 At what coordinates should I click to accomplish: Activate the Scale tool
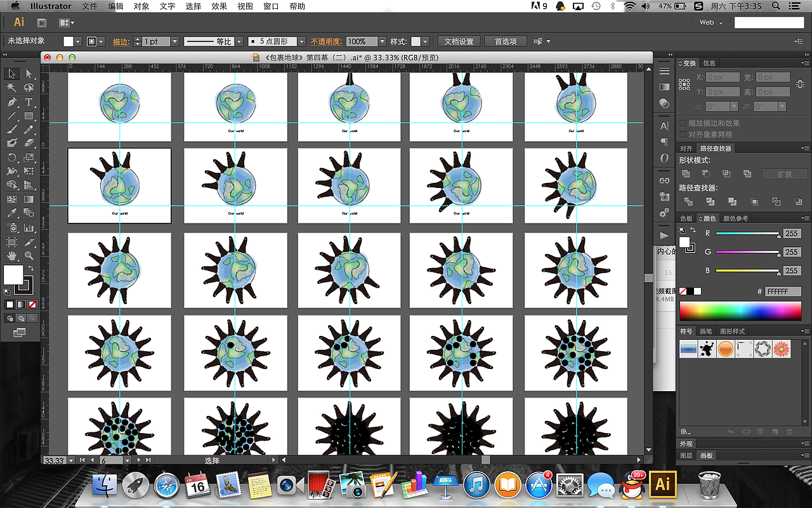point(29,157)
